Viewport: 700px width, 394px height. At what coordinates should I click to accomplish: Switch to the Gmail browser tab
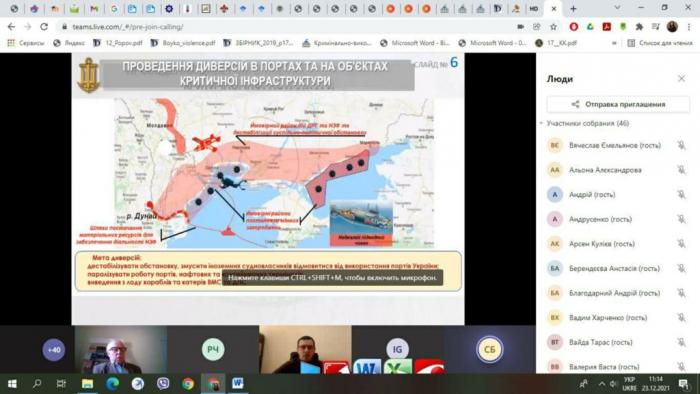click(x=94, y=8)
